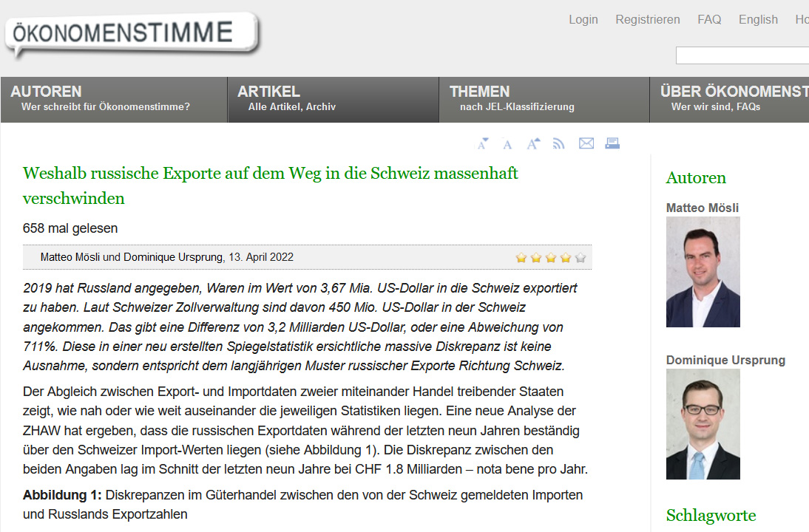Image resolution: width=809 pixels, height=532 pixels.
Task: Decrease the article font size
Action: tap(482, 144)
